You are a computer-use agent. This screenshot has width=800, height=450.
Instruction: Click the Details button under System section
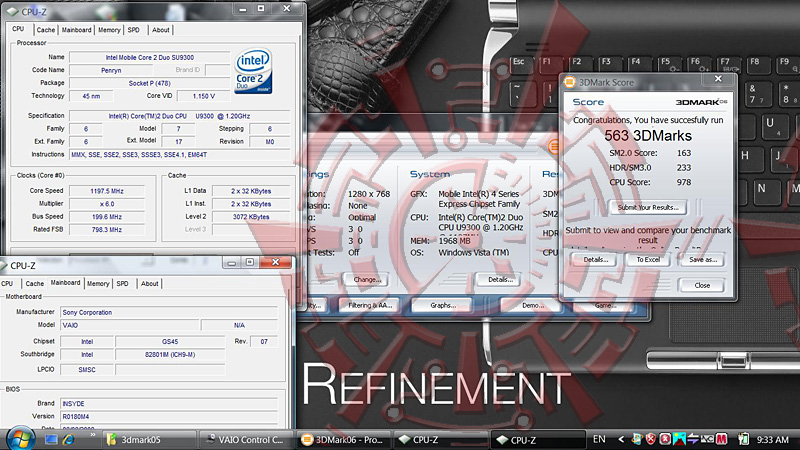coord(500,280)
